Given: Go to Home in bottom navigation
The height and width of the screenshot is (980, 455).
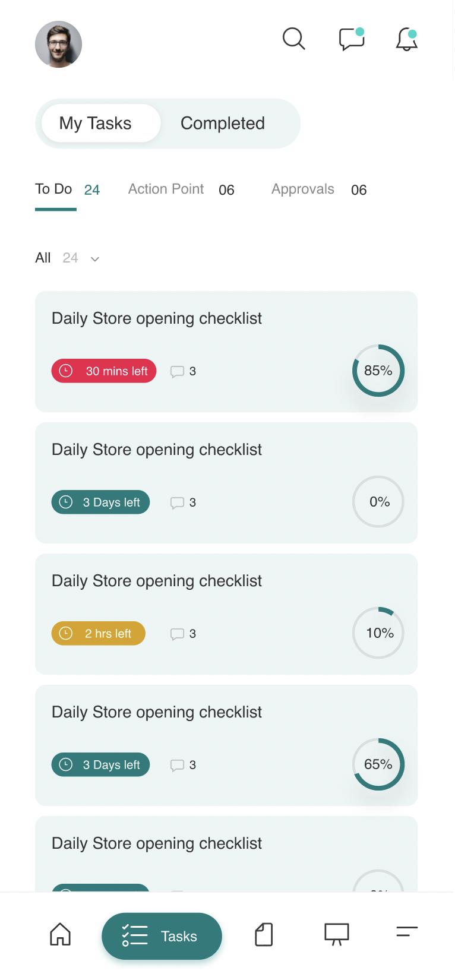Looking at the screenshot, I should (x=60, y=934).
